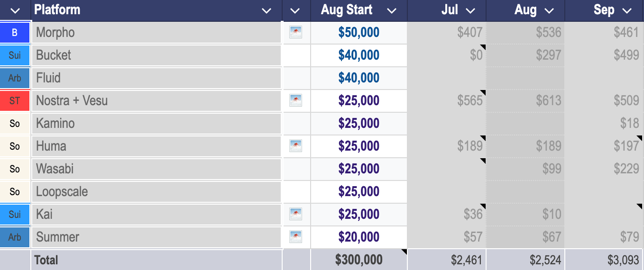This screenshot has height=270, width=644.
Task: Select the Arb tag next to Fluid
Action: tap(15, 78)
